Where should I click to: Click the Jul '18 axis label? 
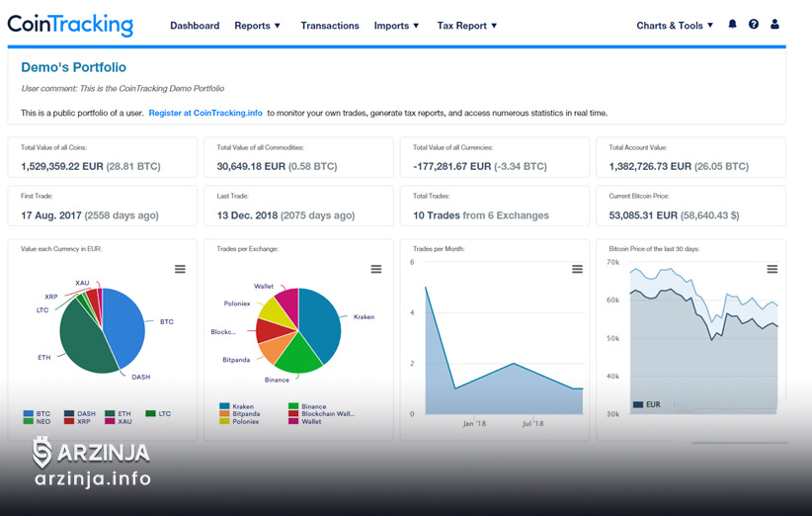pos(532,423)
